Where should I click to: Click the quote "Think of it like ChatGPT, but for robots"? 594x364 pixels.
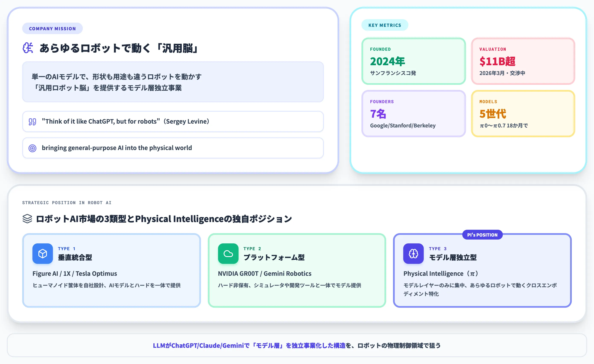(x=101, y=121)
